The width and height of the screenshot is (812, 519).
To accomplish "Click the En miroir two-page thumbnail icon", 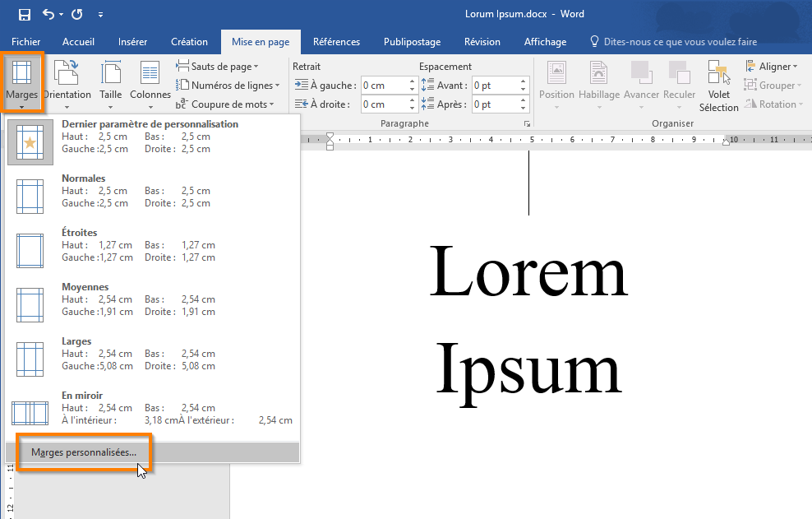I will pos(30,413).
